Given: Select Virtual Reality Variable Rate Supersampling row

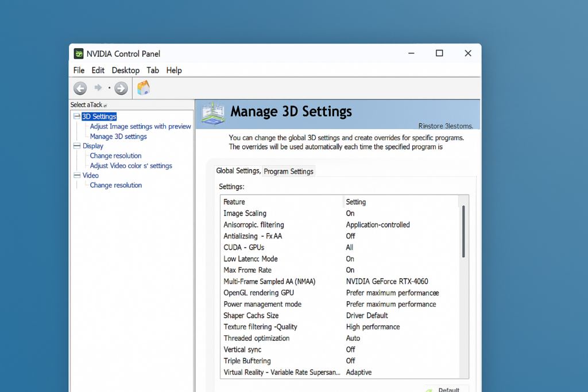Looking at the screenshot, I should [x=339, y=372].
